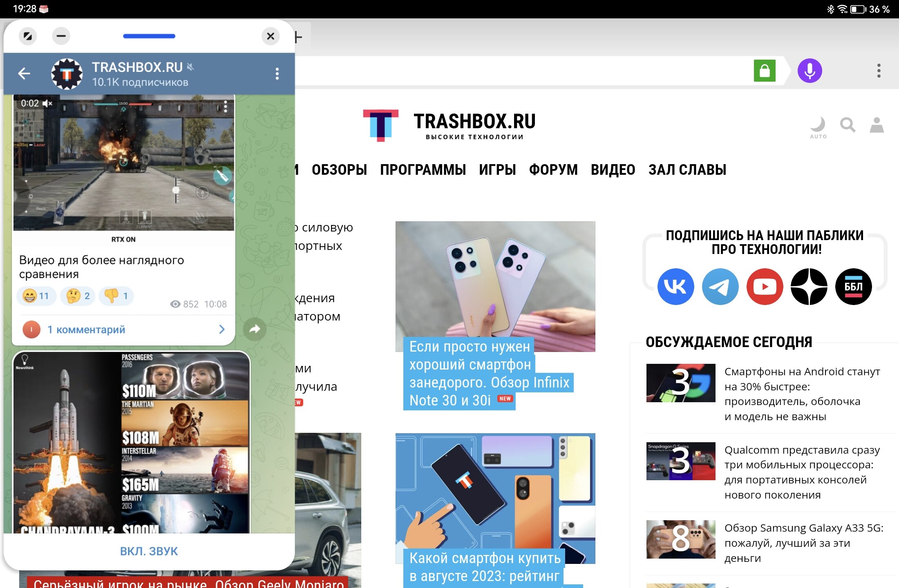The height and width of the screenshot is (588, 899).
Task: Open Samsung Galaxy A33 5G review
Action: pos(804,543)
